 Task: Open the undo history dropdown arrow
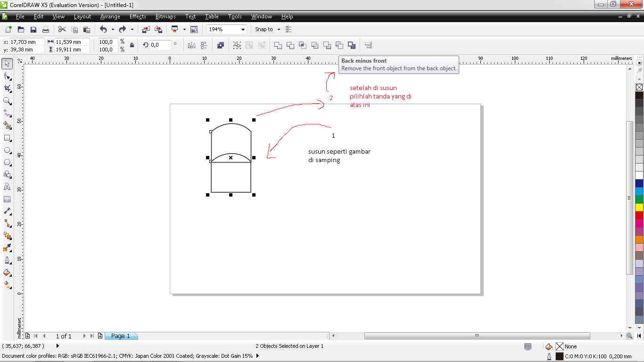pos(113,29)
